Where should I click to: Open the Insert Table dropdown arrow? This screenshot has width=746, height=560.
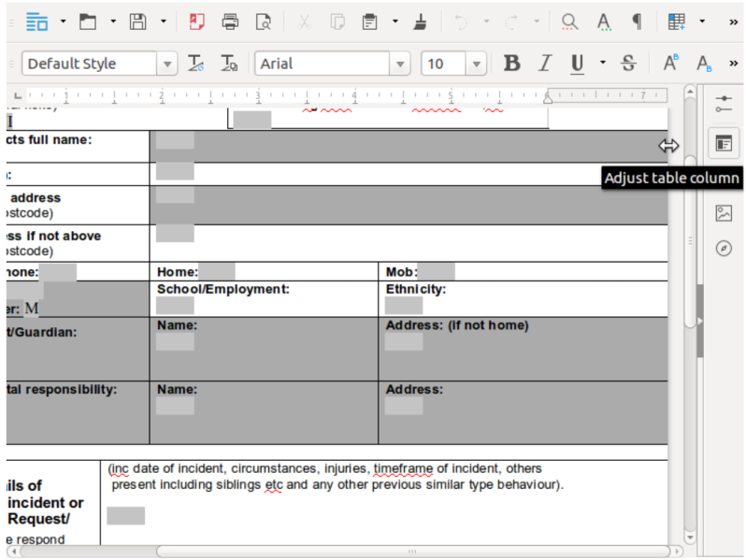click(702, 22)
